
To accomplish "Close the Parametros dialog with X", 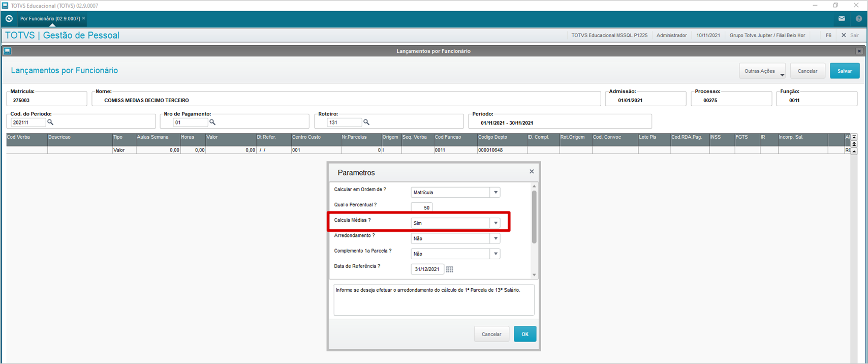I will point(532,171).
